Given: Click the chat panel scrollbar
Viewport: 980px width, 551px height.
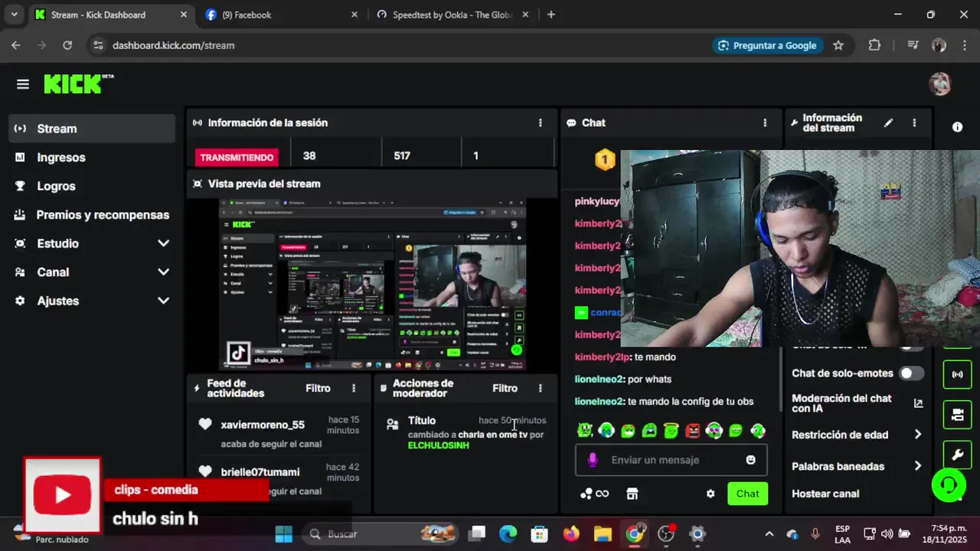Looking at the screenshot, I should (781, 379).
